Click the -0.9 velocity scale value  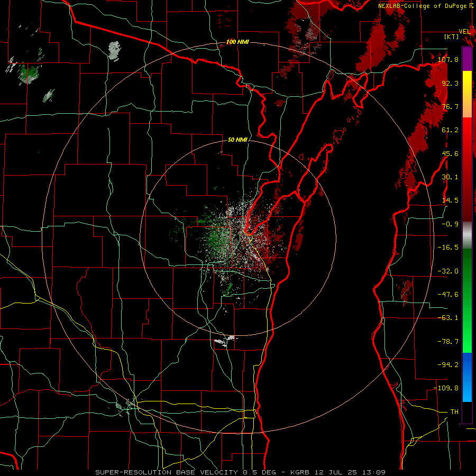[x=450, y=224]
